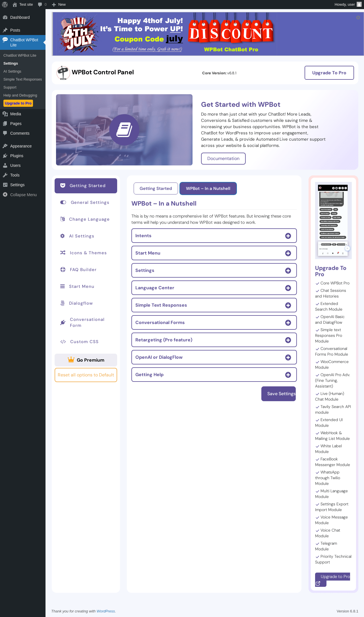This screenshot has width=364, height=617.
Task: Click the WordPress Settings sliders icon
Action: click(x=5, y=185)
